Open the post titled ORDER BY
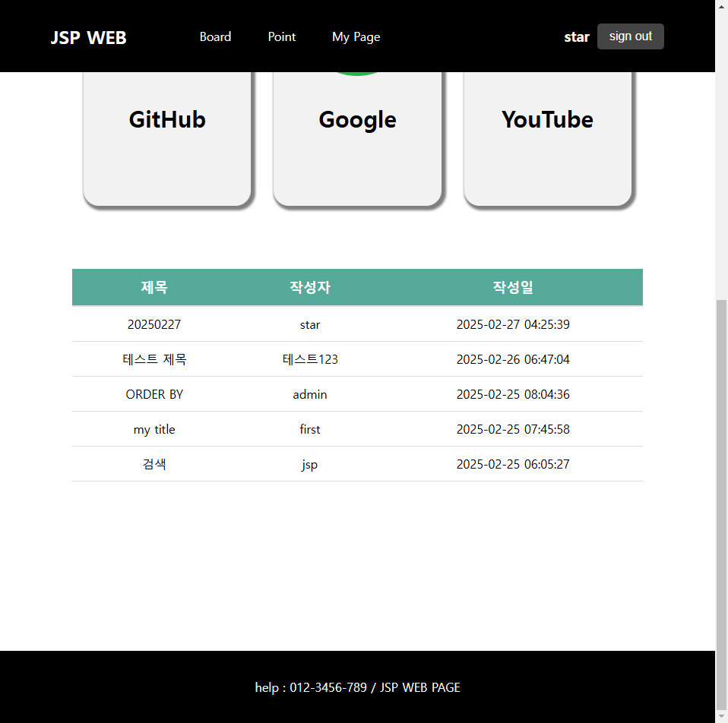728x723 pixels. pos(154,394)
